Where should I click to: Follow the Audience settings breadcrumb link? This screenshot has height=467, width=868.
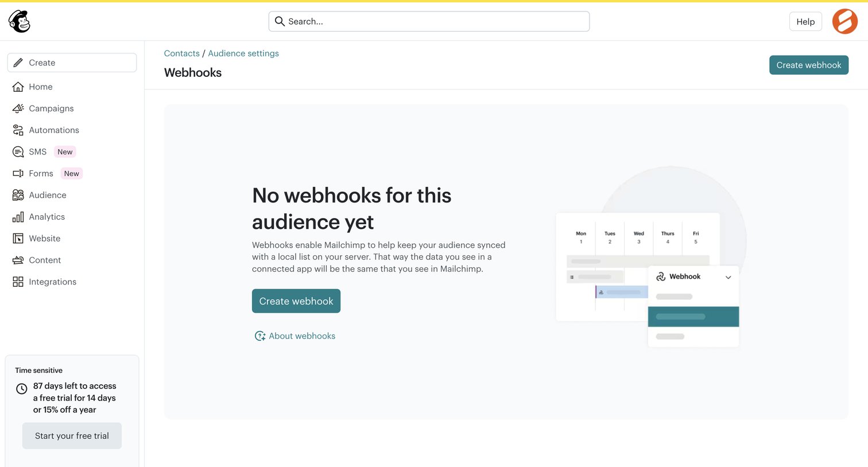243,53
